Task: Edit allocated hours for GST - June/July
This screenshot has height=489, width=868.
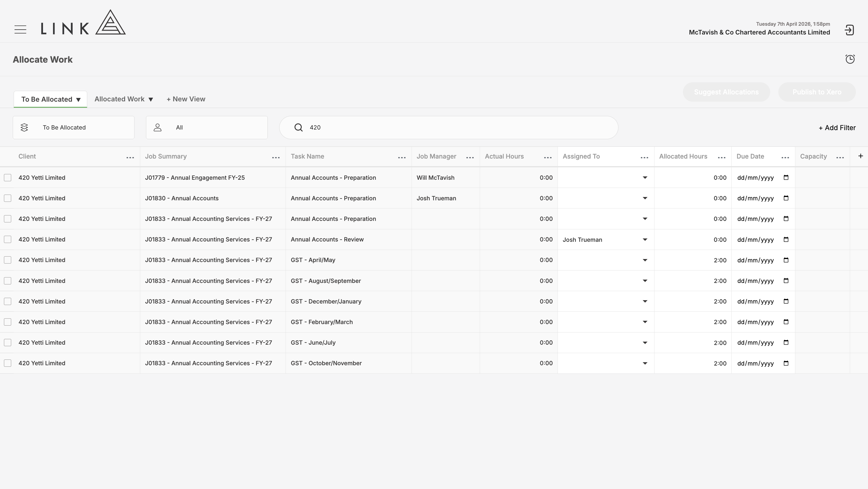Action: click(693, 343)
